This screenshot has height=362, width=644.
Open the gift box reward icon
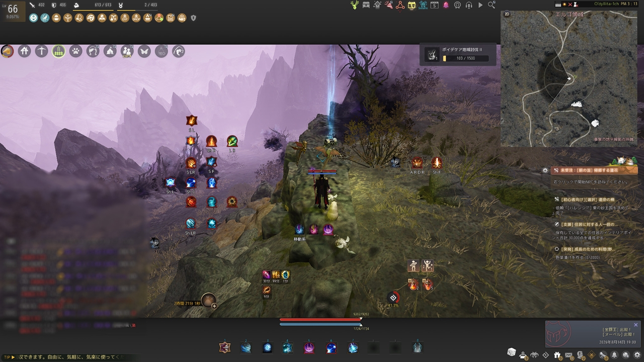557,355
